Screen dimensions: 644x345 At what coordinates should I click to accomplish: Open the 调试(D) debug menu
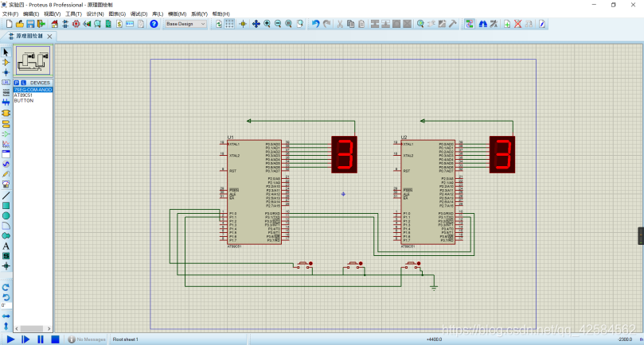click(139, 14)
